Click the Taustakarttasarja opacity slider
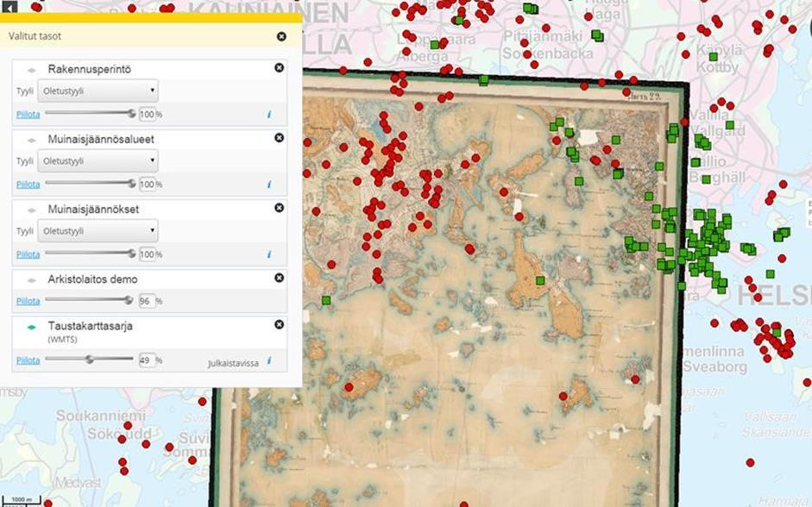812x507 pixels. (x=89, y=359)
